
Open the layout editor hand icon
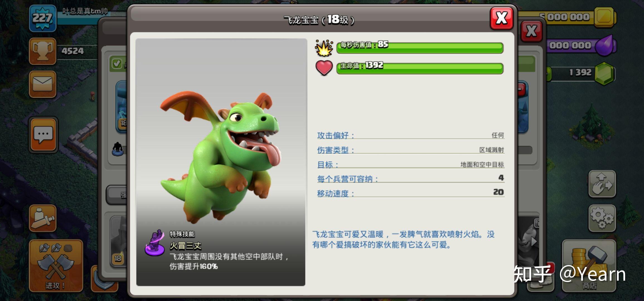click(602, 184)
